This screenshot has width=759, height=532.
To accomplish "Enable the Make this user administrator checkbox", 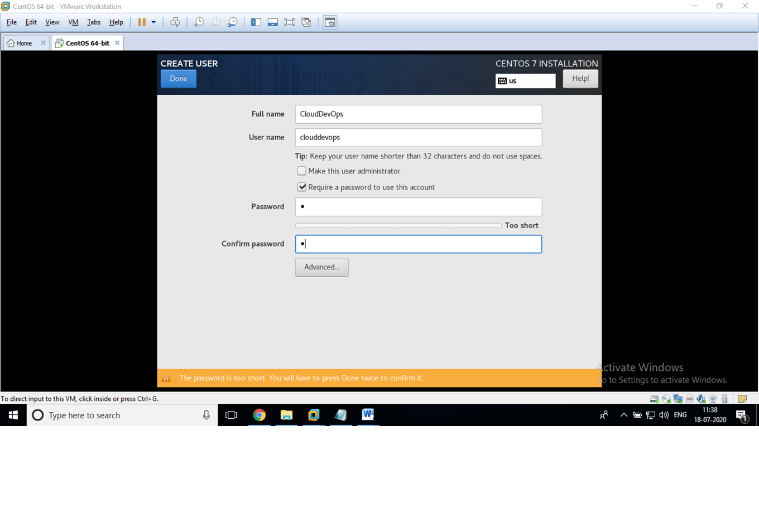I will [x=301, y=171].
